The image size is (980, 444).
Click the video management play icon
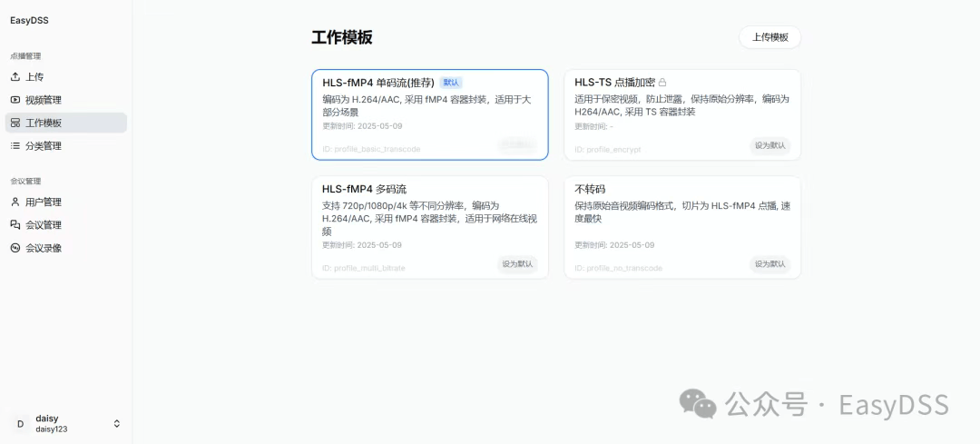[x=15, y=100]
